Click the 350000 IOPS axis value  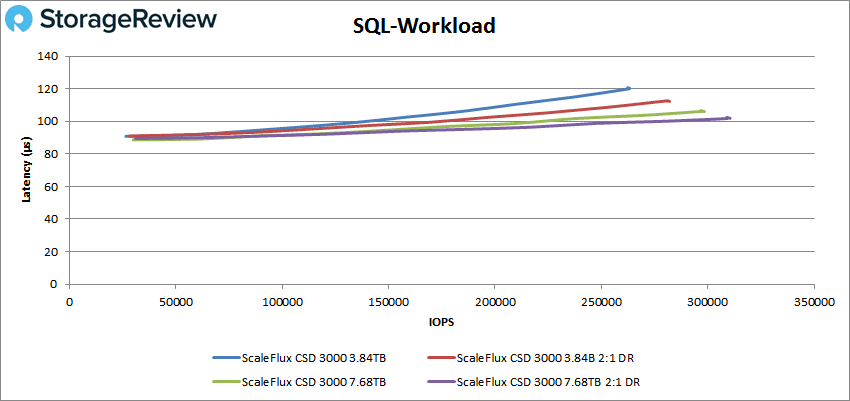[813, 302]
